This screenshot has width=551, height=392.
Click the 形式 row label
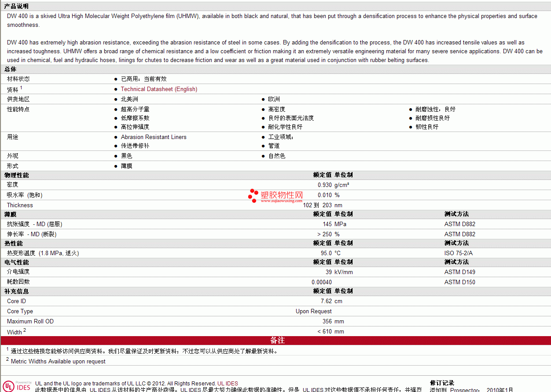tap(13, 166)
